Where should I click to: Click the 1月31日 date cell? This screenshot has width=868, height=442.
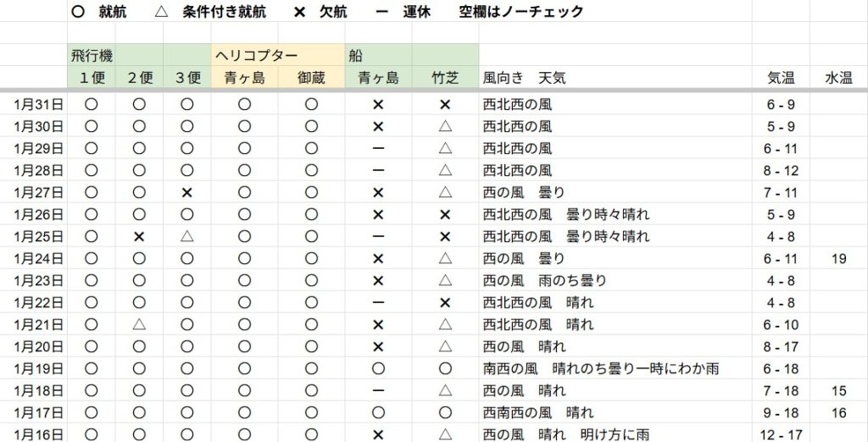point(39,105)
